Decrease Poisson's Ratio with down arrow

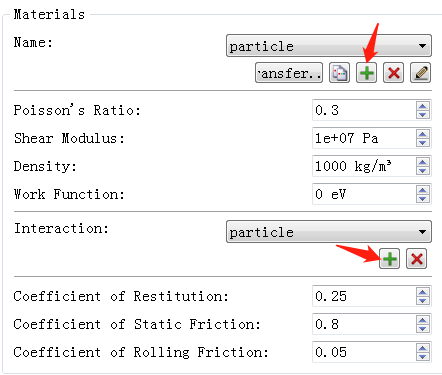[x=422, y=115]
